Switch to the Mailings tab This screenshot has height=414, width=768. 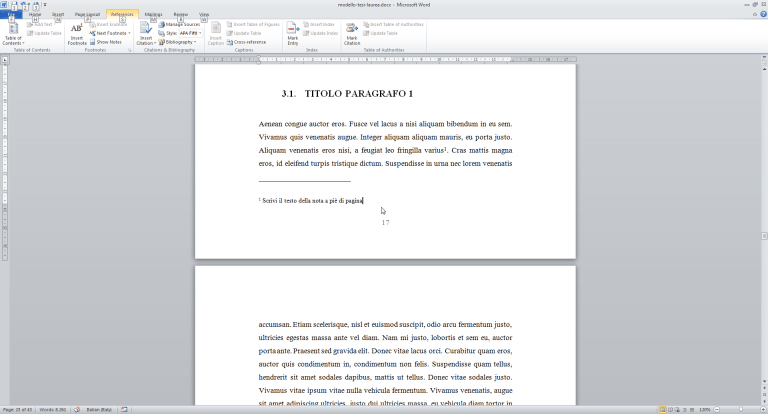coord(153,15)
